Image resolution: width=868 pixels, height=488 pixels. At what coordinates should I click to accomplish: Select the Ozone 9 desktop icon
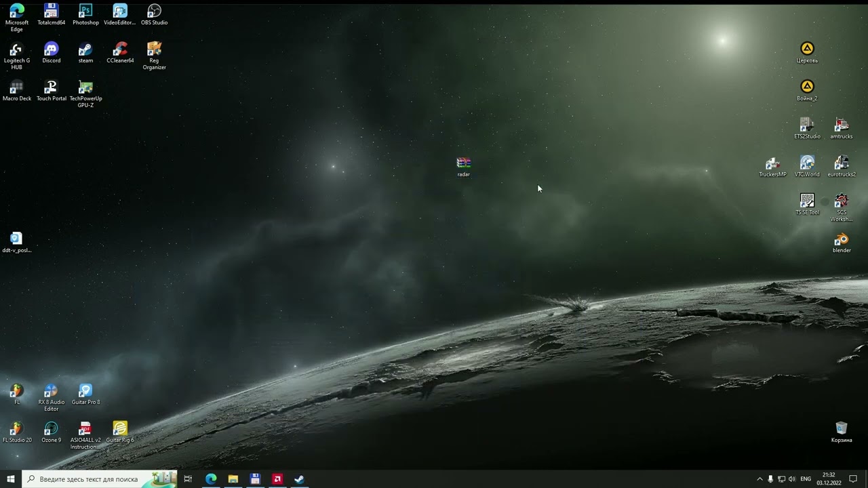(x=52, y=432)
